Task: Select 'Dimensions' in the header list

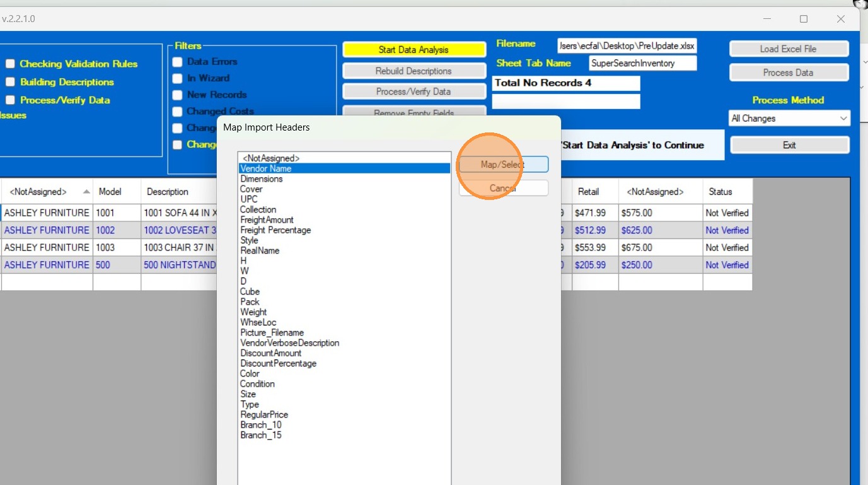Action: click(262, 179)
